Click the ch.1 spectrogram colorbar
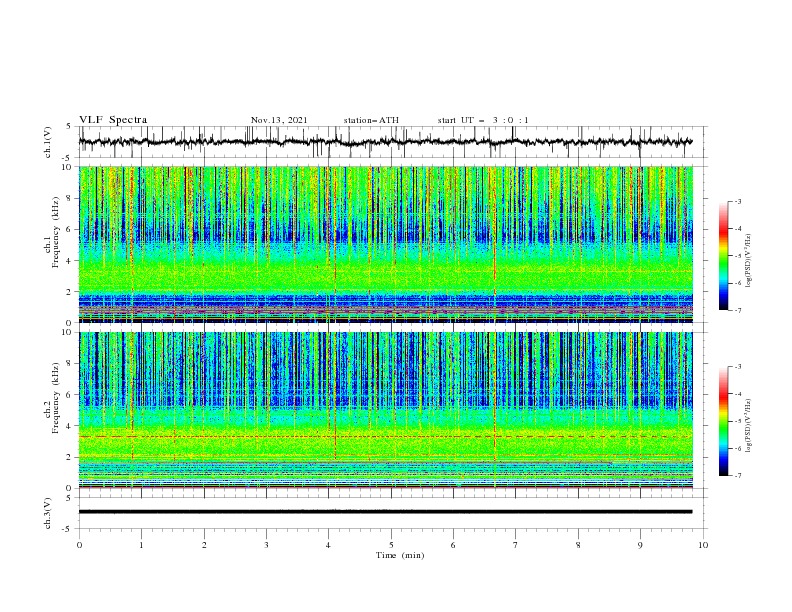 click(723, 256)
